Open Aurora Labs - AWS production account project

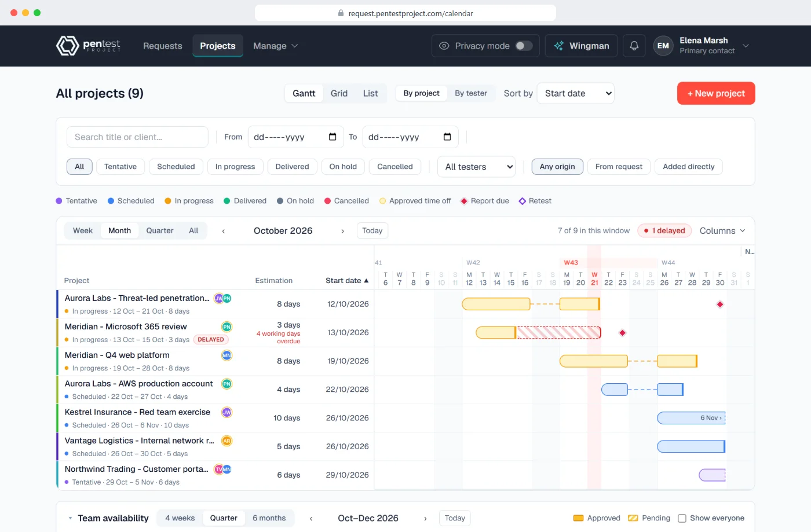pos(139,384)
